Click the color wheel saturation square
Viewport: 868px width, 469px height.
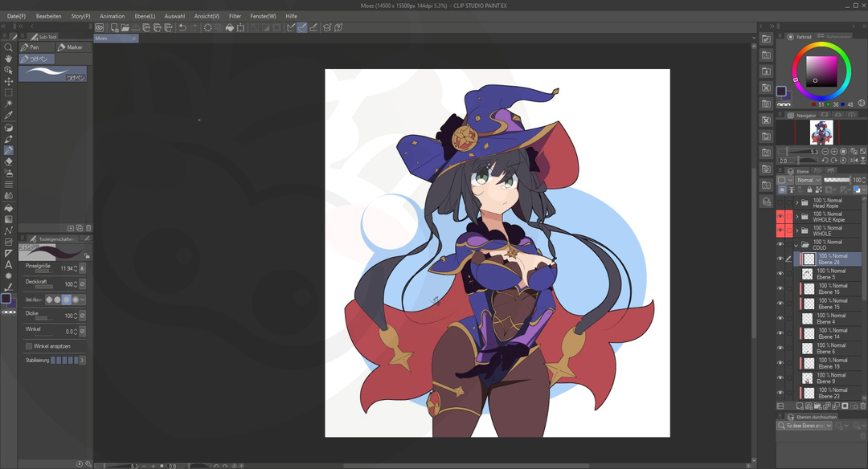(821, 71)
